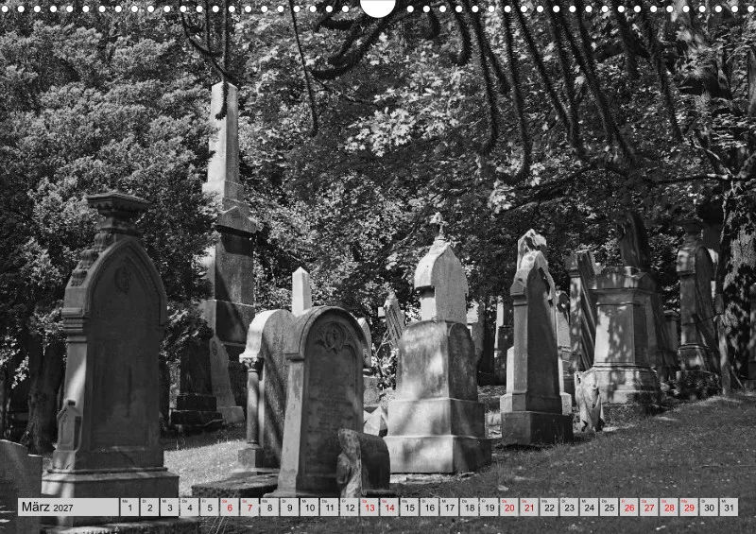Select red-marked day 6
Screen dimensions: 756x534
tap(230, 508)
